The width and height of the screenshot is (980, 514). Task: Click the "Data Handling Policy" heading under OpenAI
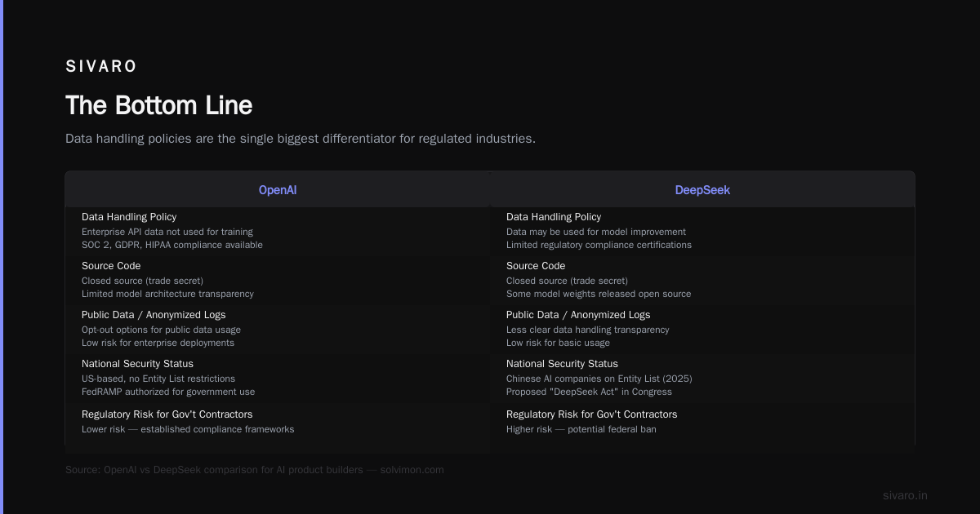tap(129, 217)
